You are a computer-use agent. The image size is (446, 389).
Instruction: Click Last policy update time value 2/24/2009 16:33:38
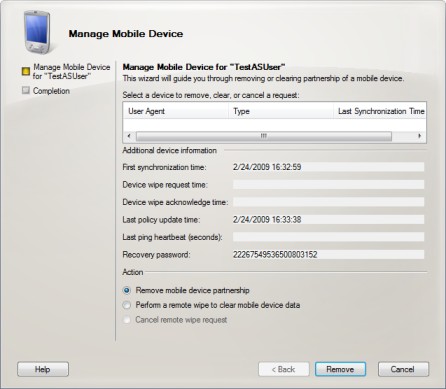tap(328, 220)
